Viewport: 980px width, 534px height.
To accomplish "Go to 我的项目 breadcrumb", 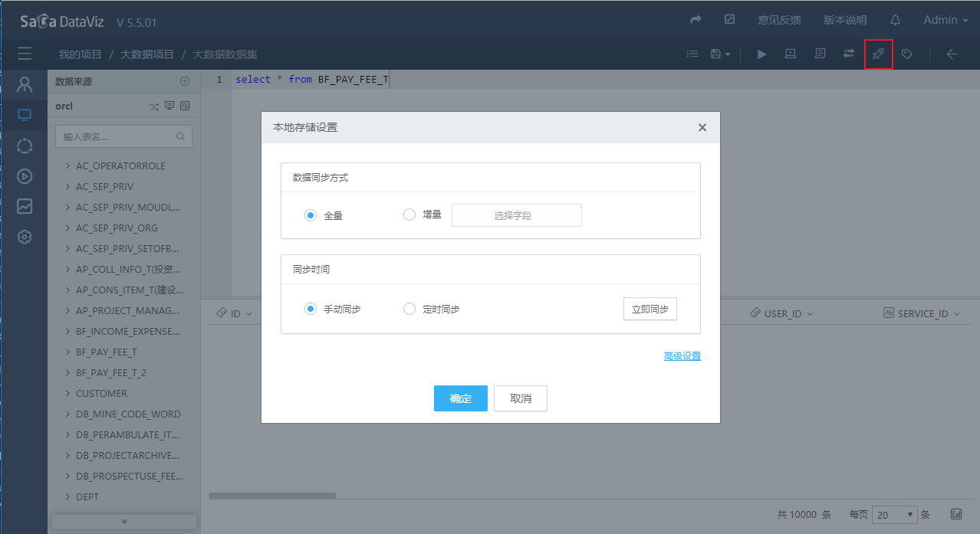I will (81, 54).
